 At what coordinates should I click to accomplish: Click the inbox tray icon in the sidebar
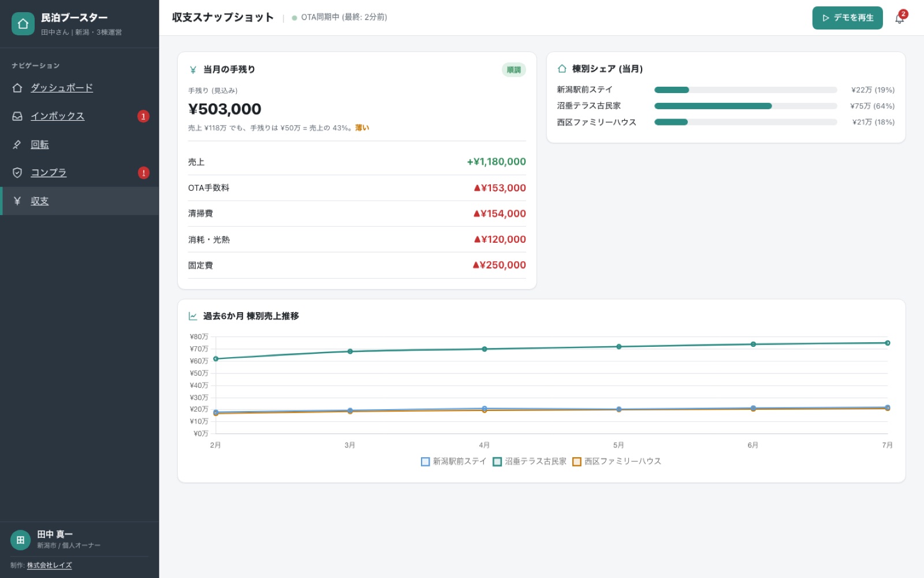(x=17, y=116)
